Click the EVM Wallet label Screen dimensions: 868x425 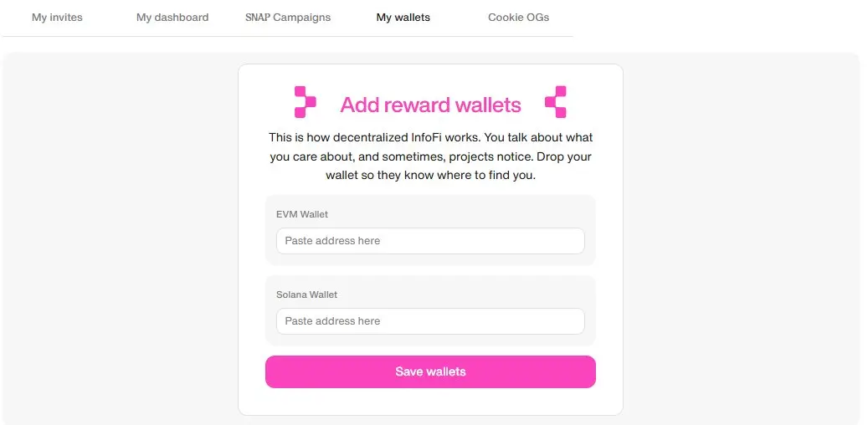(x=302, y=214)
